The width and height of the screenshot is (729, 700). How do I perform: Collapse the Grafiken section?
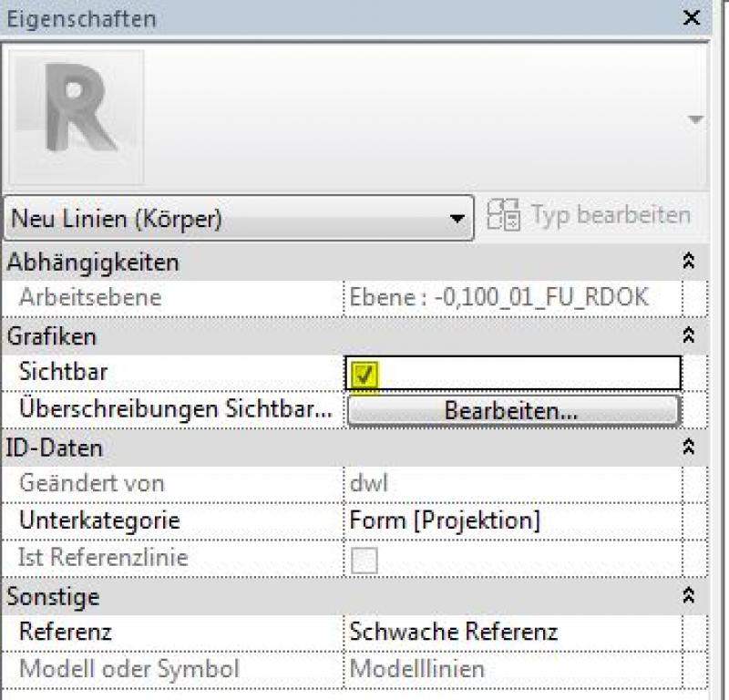pos(690,335)
